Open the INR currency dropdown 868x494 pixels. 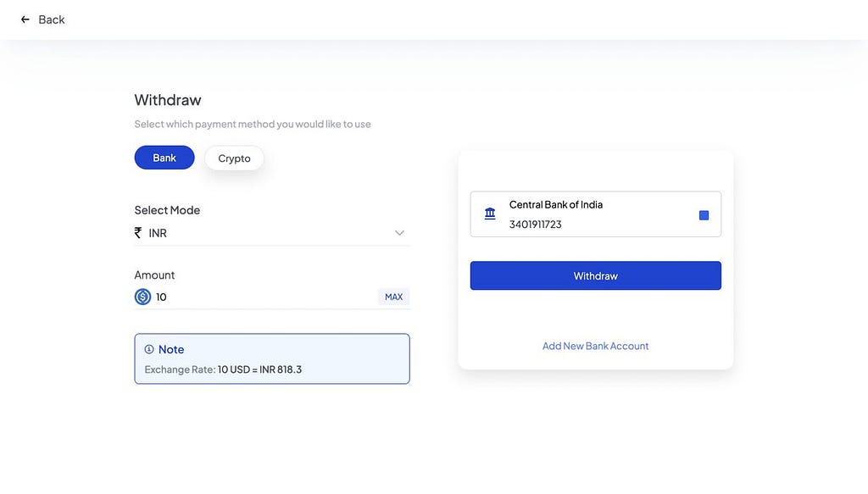coord(272,233)
